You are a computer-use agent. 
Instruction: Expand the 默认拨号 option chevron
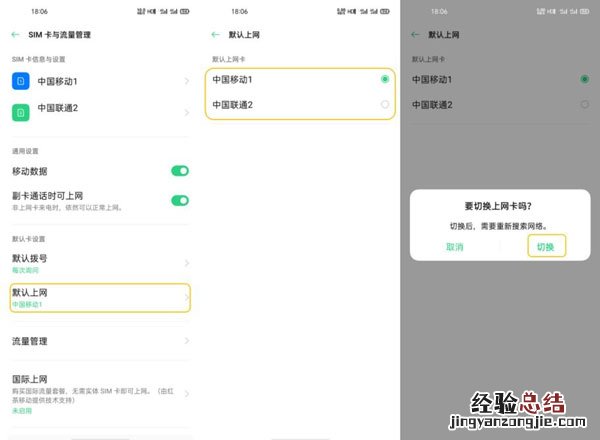point(187,263)
